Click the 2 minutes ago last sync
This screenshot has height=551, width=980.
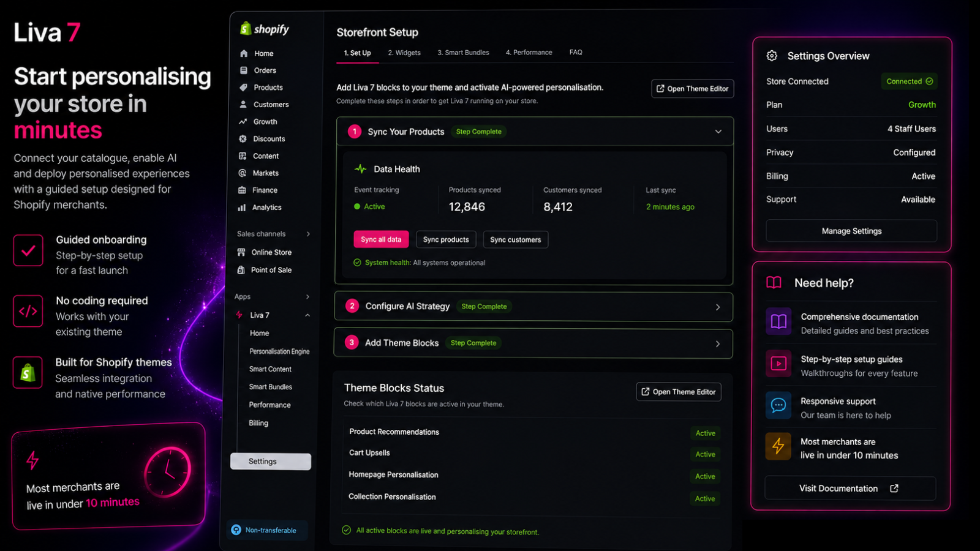click(670, 207)
